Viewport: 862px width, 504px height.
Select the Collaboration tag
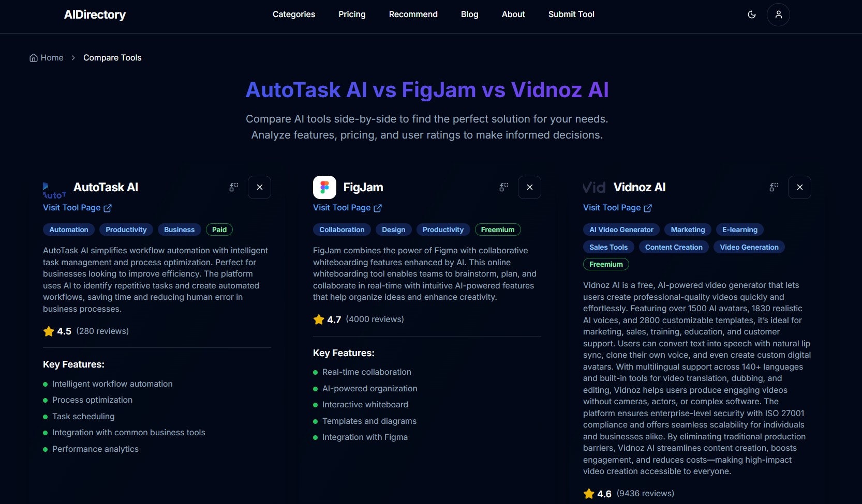342,230
